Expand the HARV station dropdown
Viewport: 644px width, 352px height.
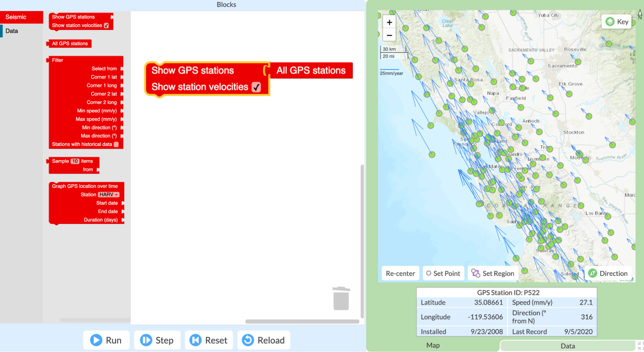coord(109,195)
